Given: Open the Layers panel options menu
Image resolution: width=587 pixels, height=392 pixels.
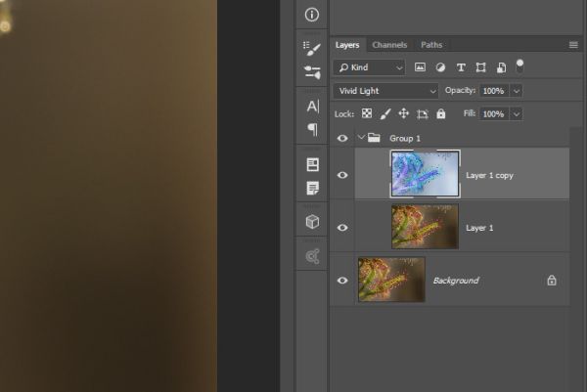Looking at the screenshot, I should [x=573, y=45].
